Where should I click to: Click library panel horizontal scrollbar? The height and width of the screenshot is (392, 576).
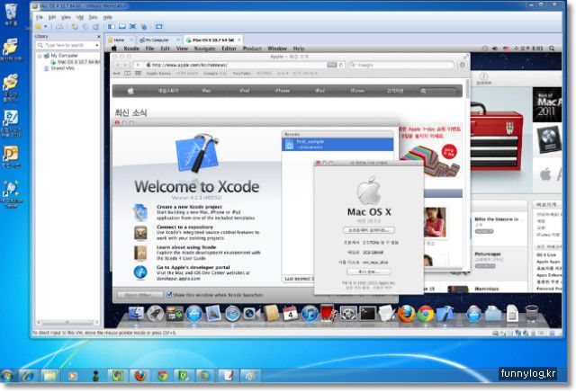pyautogui.click(x=67, y=323)
